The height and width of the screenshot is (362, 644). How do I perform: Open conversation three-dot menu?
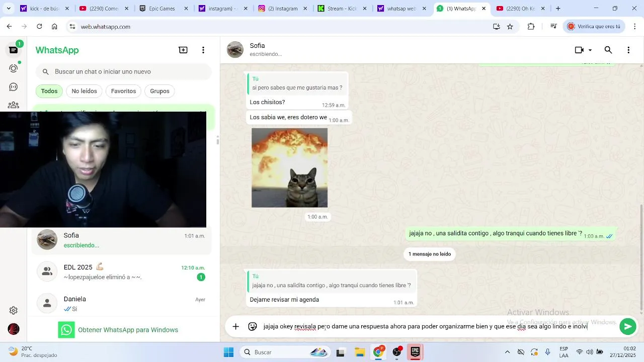click(628, 50)
